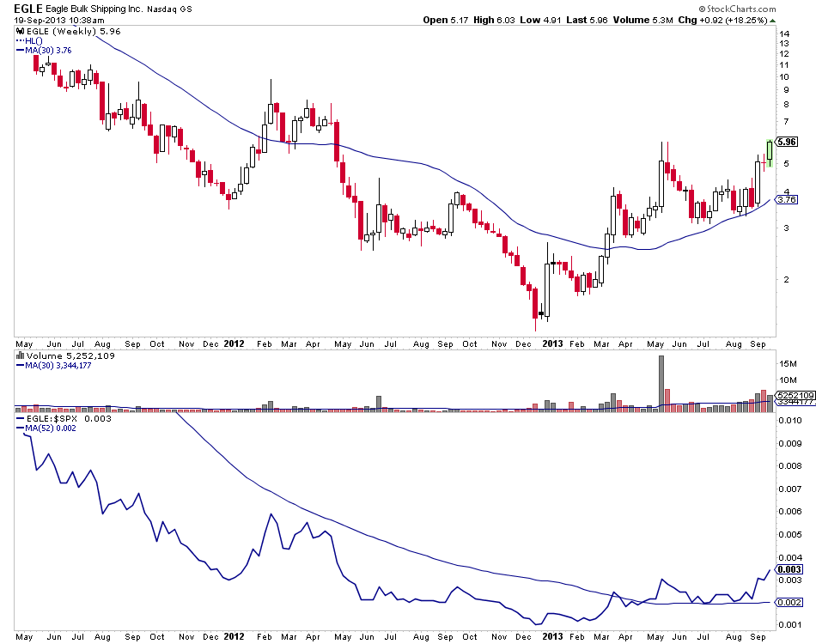Click the 0.001 label on the ratio axis
This screenshot has height=644, width=816.
click(790, 625)
